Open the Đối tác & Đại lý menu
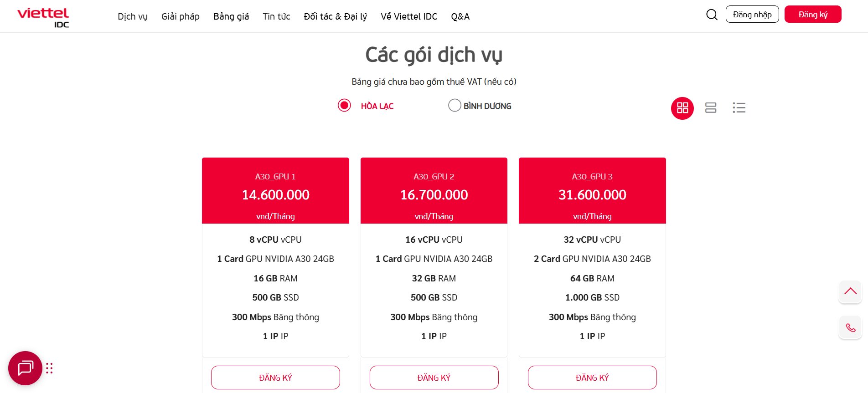Image resolution: width=868 pixels, height=393 pixels. [335, 16]
